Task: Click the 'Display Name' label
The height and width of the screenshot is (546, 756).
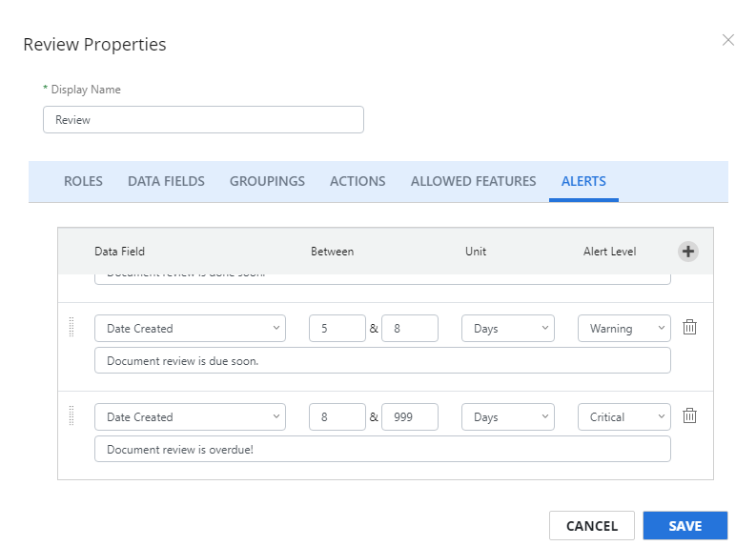Action: (x=86, y=90)
